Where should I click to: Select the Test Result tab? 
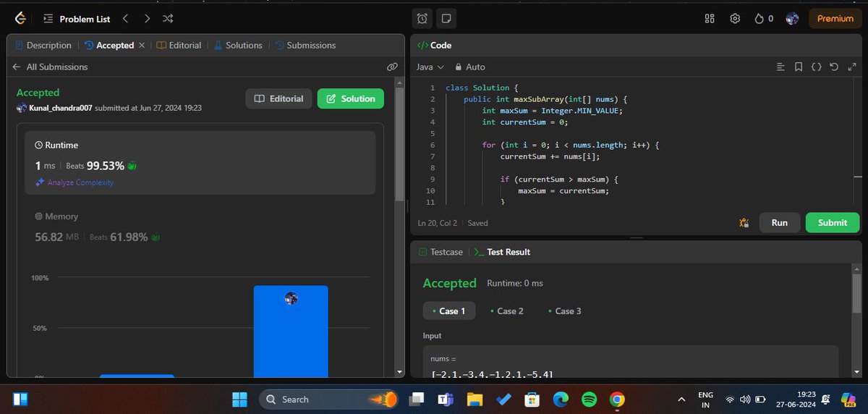503,252
